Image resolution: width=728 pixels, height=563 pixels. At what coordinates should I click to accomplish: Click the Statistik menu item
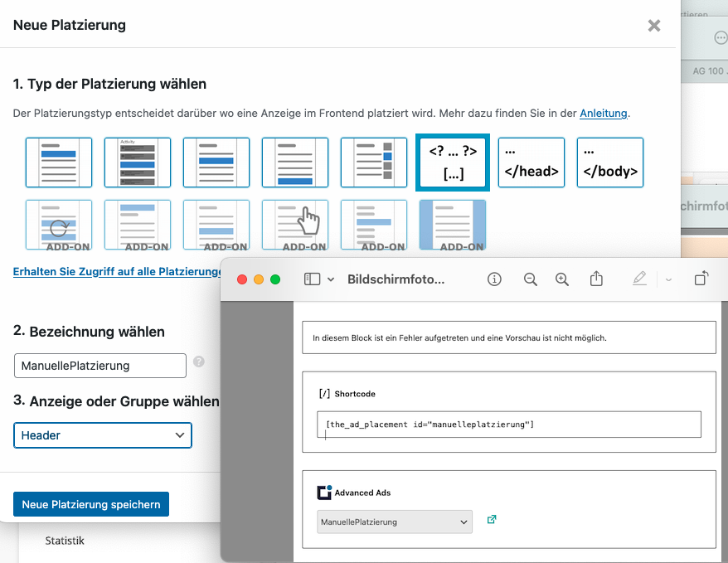(65, 541)
